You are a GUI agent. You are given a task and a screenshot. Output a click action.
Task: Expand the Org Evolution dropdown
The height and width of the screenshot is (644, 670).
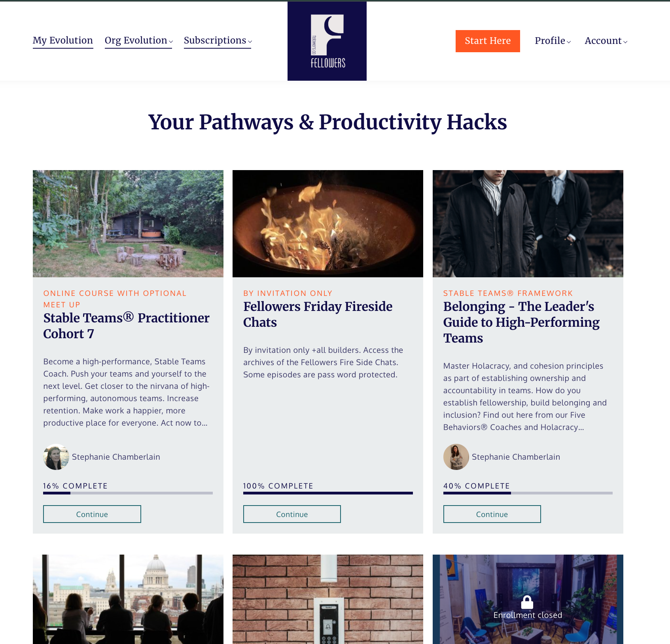click(138, 40)
